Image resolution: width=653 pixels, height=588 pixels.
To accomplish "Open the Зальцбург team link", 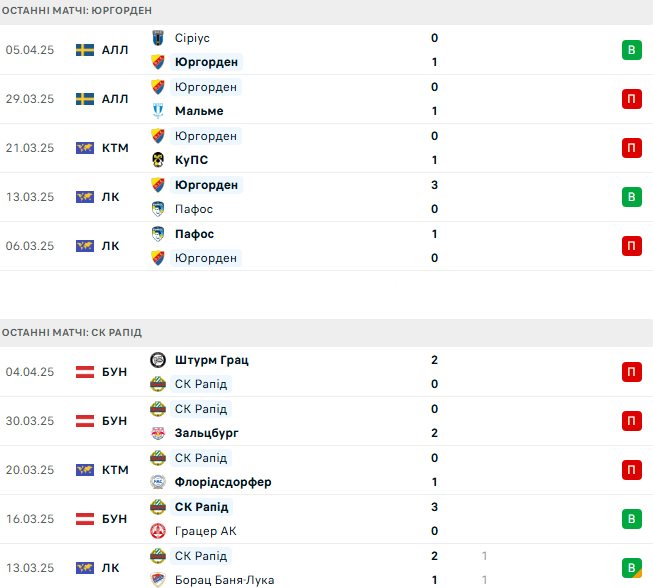I will (207, 433).
